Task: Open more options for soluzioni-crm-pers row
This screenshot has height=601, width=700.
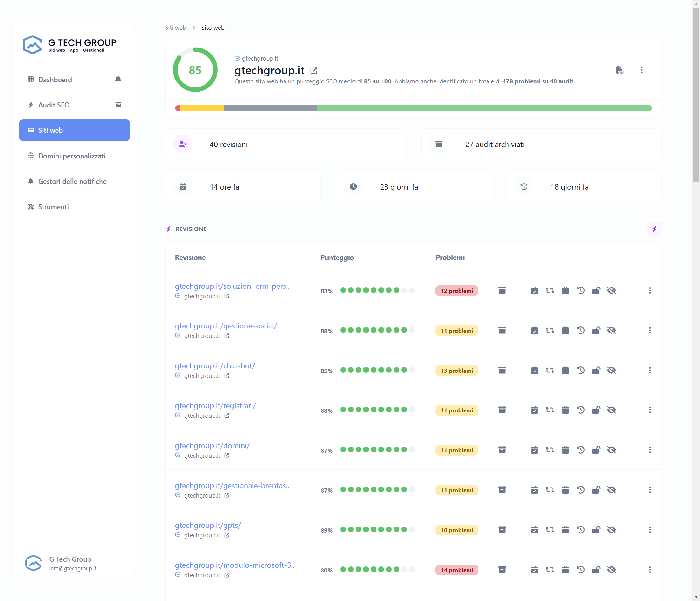Action: coord(650,290)
